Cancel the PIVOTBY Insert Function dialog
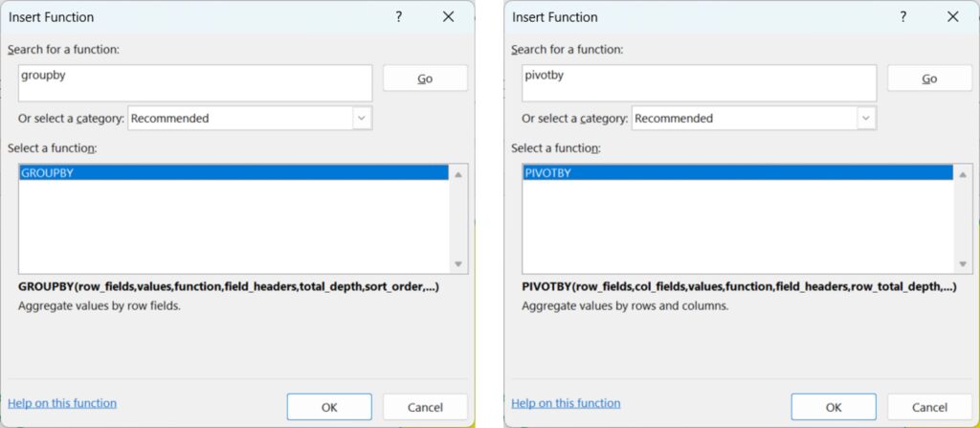 [x=929, y=407]
